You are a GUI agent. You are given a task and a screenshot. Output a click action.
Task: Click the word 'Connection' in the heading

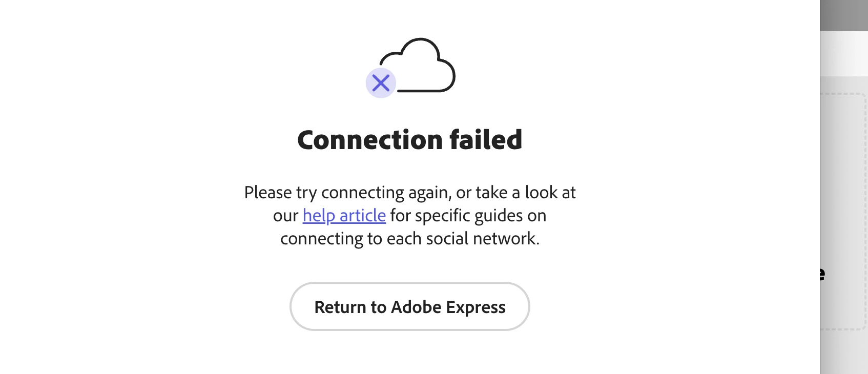coord(370,140)
